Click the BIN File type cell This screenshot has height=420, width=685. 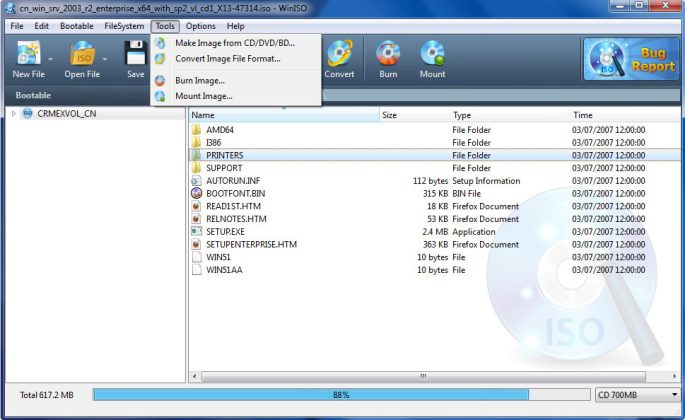click(x=466, y=193)
